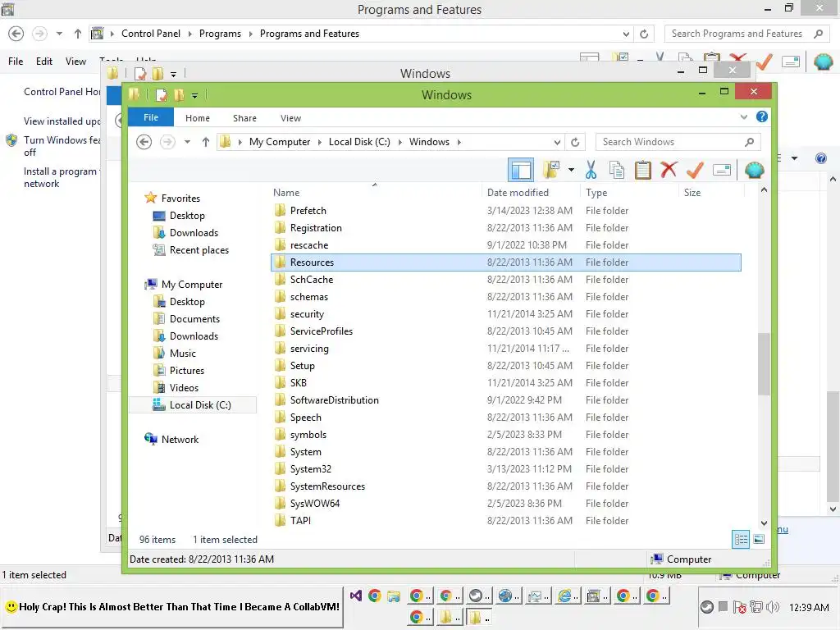
Task: Select Documents under My Computer
Action: pos(194,319)
